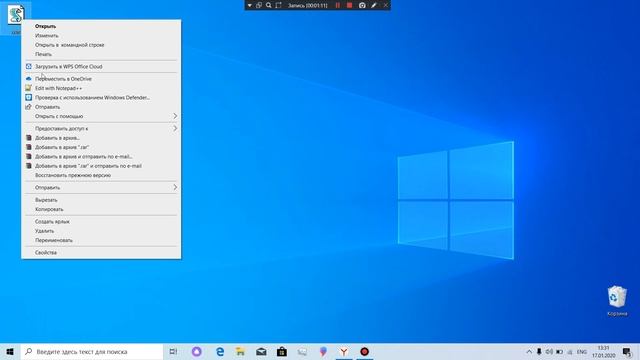Expand the Отправить submenu with the arrow
Viewport: 640px width, 360px height.
101,188
